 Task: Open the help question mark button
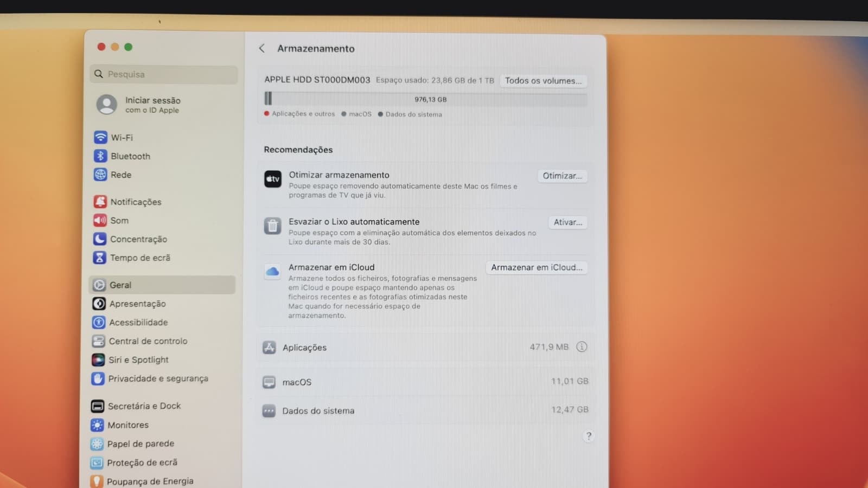[589, 435]
